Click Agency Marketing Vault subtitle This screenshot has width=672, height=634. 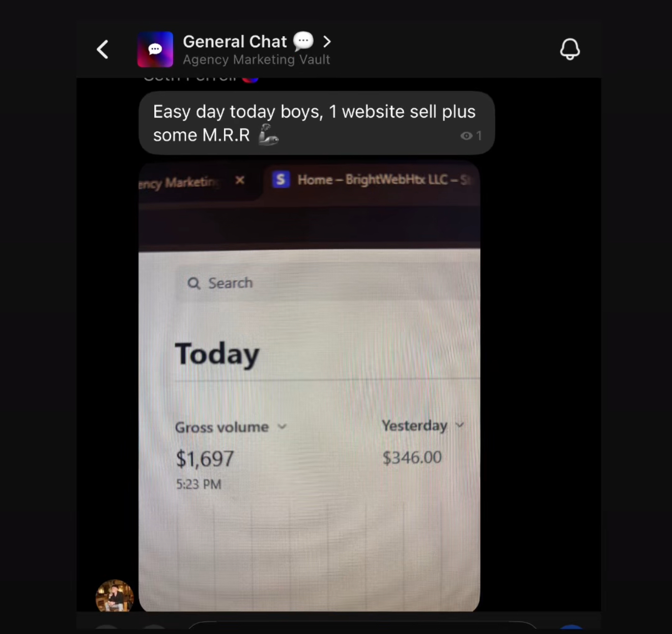[257, 60]
